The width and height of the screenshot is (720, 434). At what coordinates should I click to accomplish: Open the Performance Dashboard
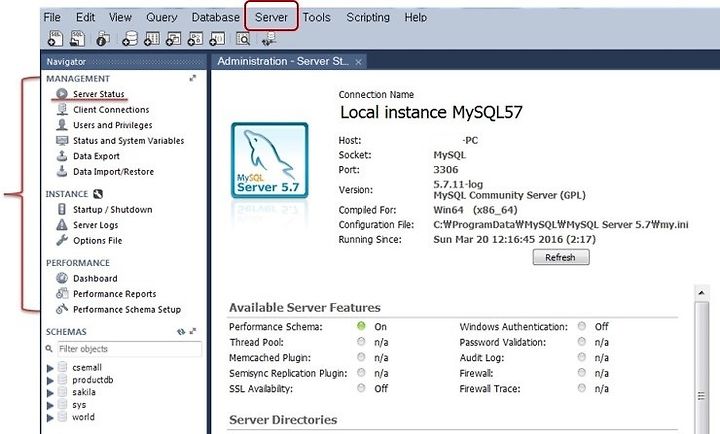pyautogui.click(x=95, y=278)
